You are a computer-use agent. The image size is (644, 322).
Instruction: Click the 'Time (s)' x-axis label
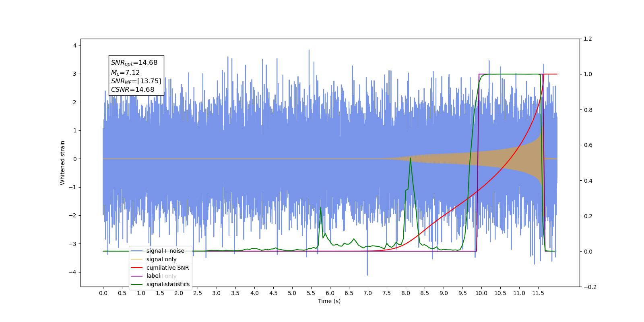pos(329,301)
